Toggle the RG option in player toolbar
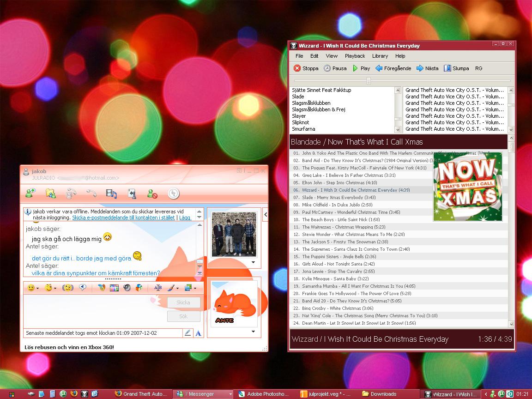 coord(479,68)
